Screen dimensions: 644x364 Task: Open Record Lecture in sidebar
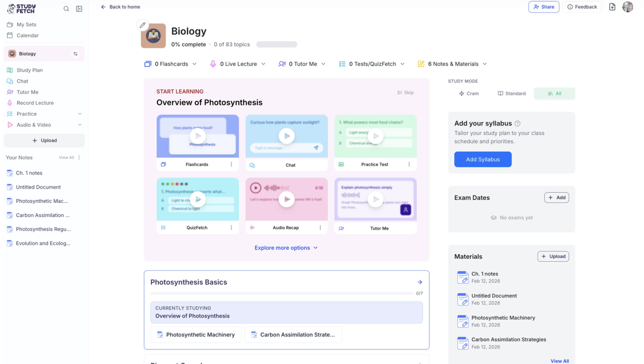click(35, 103)
